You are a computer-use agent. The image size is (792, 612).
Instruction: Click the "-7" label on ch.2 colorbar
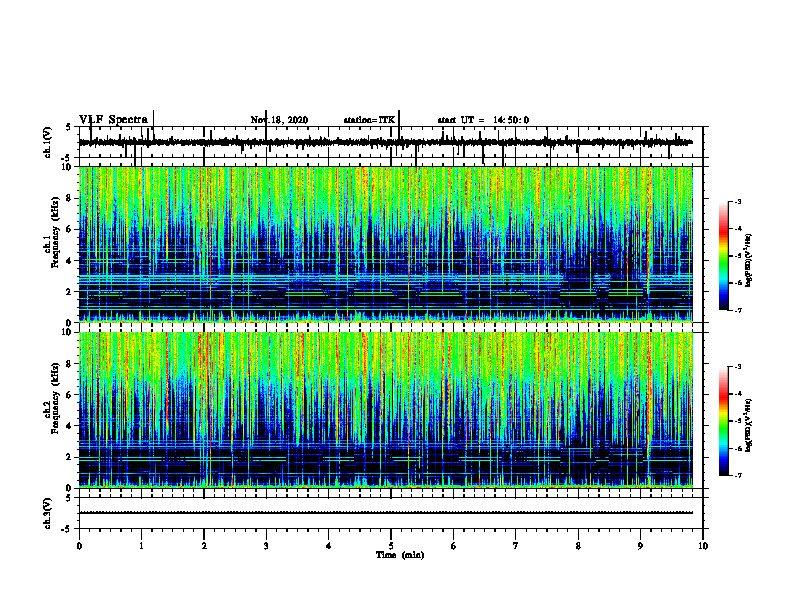pos(738,475)
